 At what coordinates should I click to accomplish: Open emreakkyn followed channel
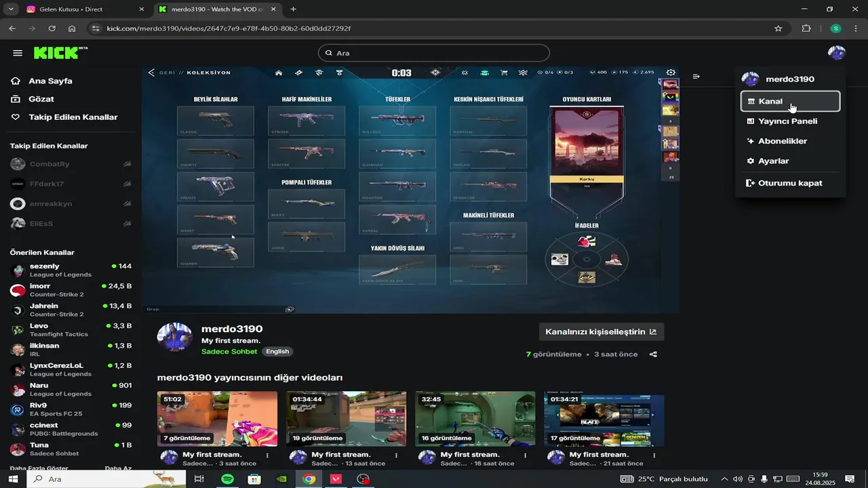(71, 203)
